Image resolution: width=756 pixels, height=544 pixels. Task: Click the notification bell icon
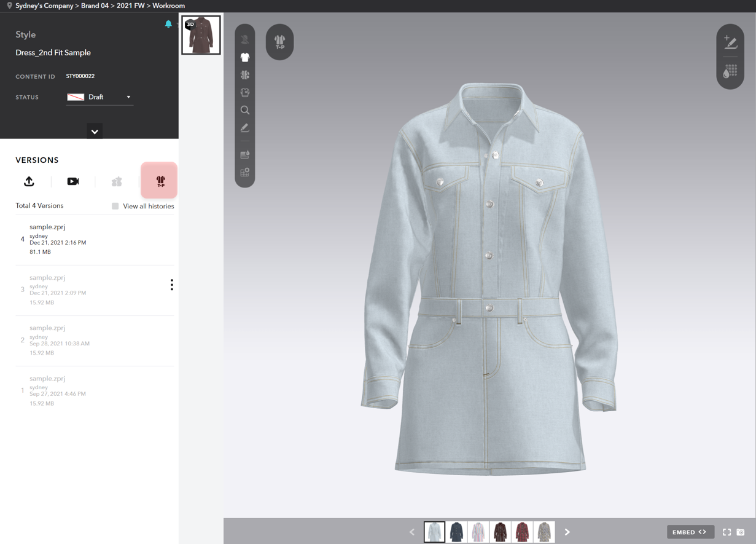168,24
